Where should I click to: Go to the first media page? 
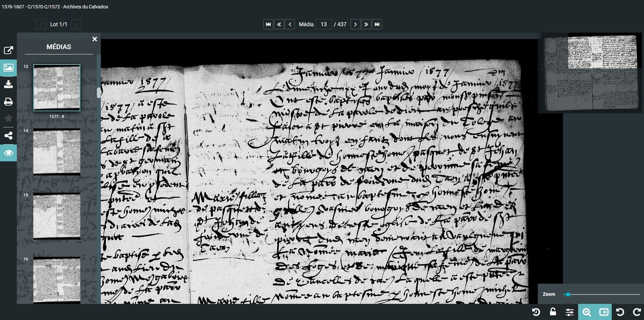point(268,25)
